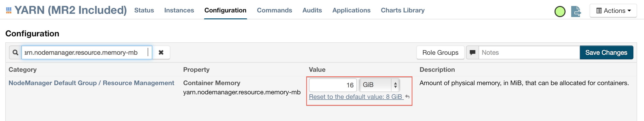Clear the search filter with the X icon
This screenshot has height=121, width=644.
[161, 52]
